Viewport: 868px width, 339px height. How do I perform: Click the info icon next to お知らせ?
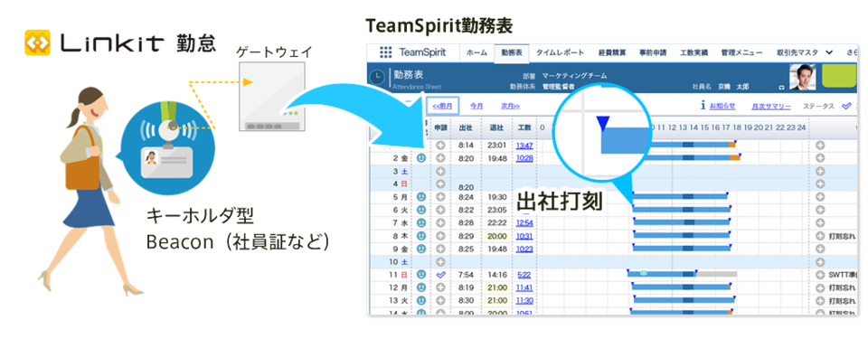[x=703, y=105]
